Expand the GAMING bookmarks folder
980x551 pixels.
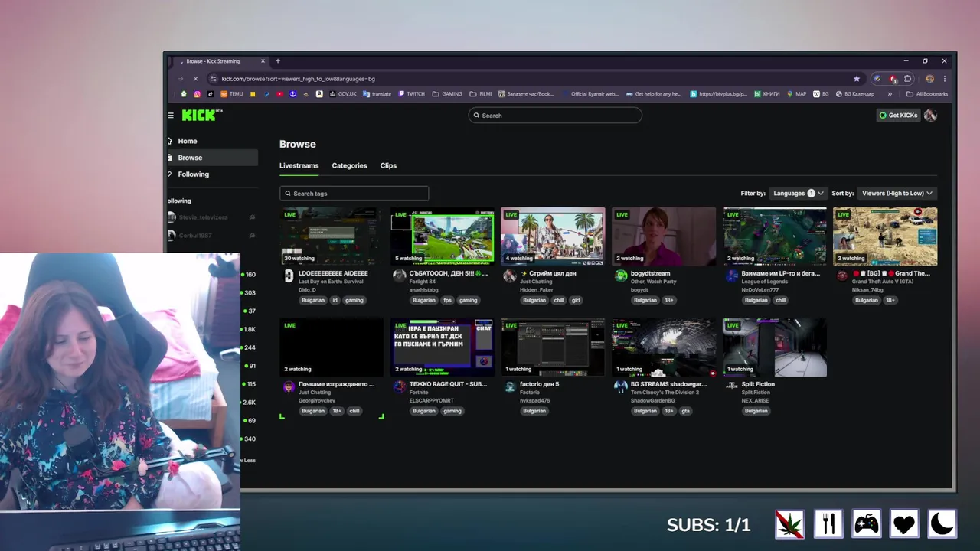coord(447,94)
